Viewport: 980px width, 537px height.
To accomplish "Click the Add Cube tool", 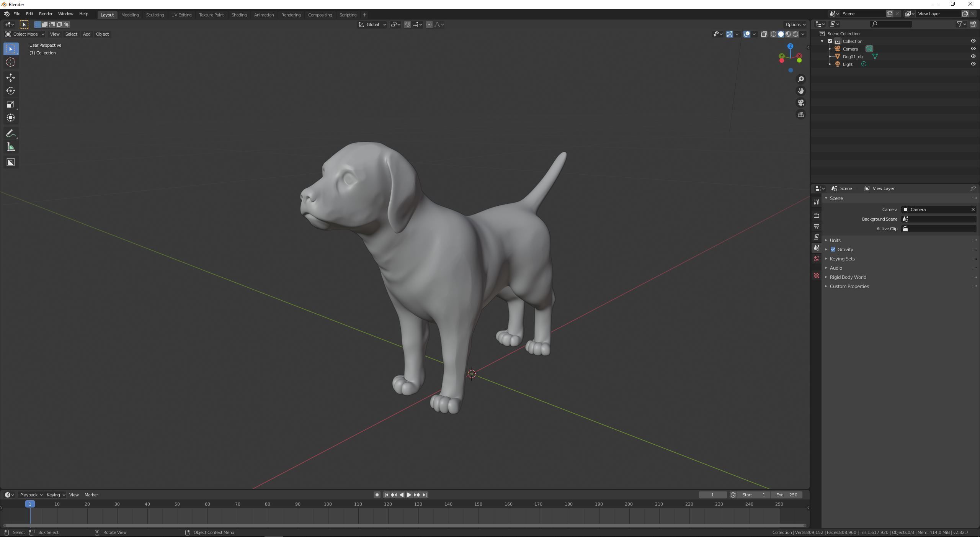I will (x=11, y=162).
